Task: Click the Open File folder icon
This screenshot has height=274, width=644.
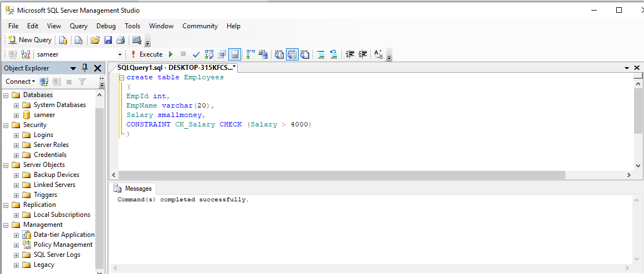Action: (95, 40)
